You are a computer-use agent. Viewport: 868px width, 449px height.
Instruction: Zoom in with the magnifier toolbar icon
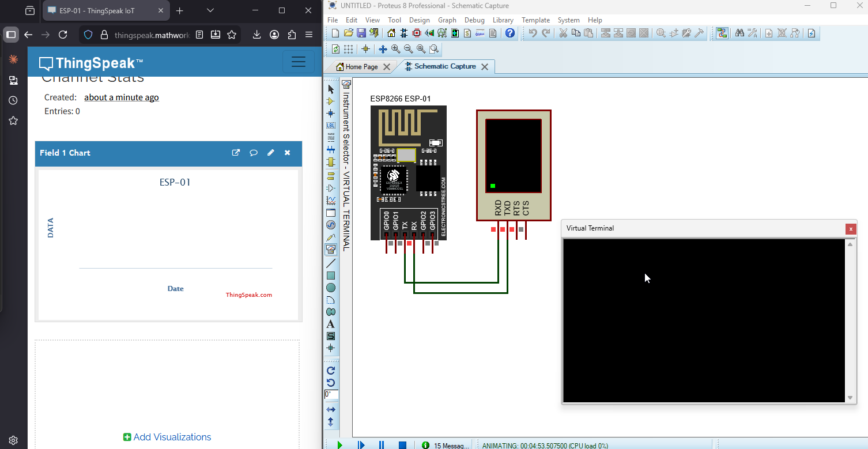(x=395, y=48)
